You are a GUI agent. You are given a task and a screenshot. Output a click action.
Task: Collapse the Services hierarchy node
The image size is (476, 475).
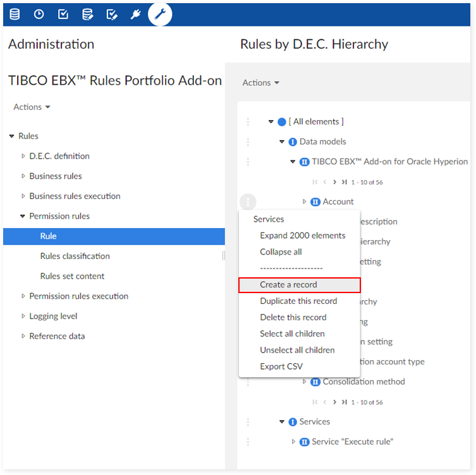pos(282,421)
